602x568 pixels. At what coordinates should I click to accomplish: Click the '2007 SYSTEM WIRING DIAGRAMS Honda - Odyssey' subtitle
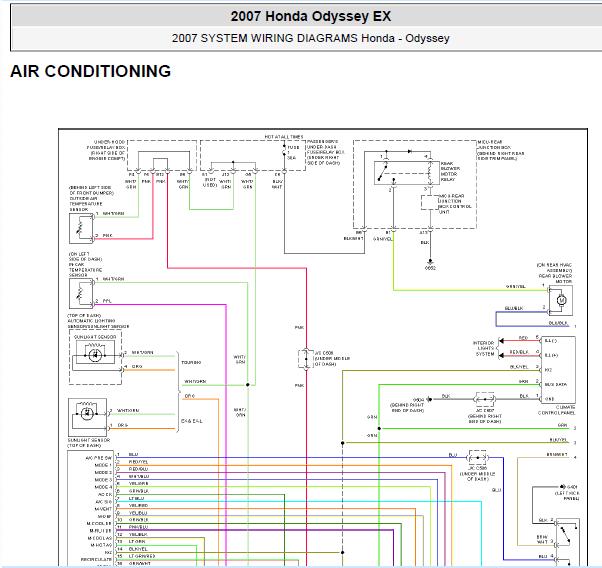311,38
